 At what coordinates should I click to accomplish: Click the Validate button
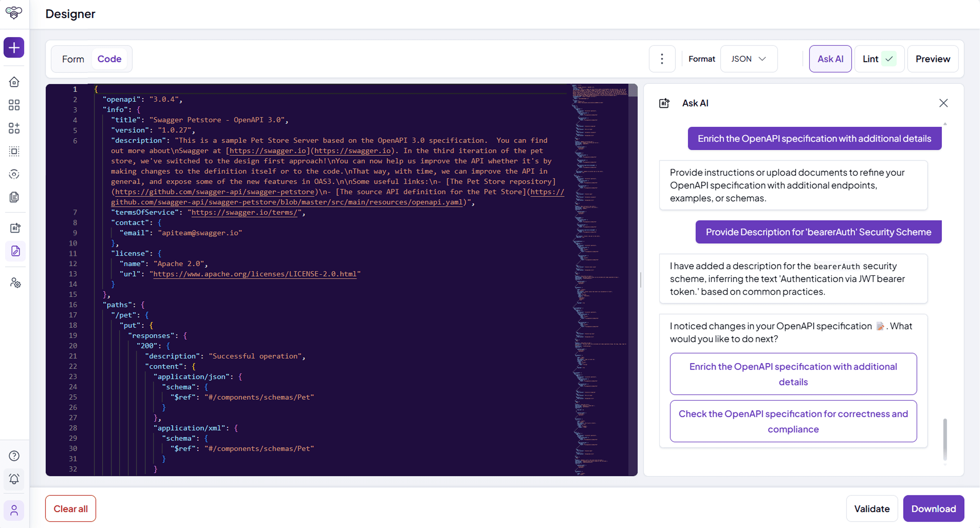(x=871, y=508)
